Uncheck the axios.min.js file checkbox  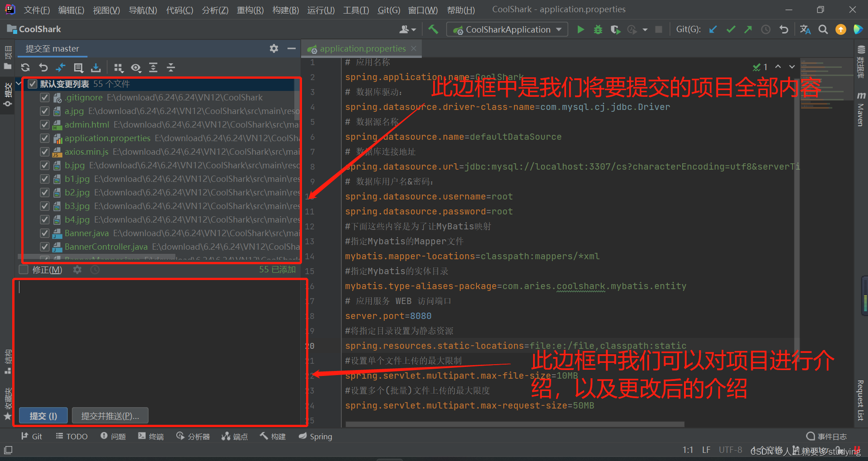coord(44,152)
